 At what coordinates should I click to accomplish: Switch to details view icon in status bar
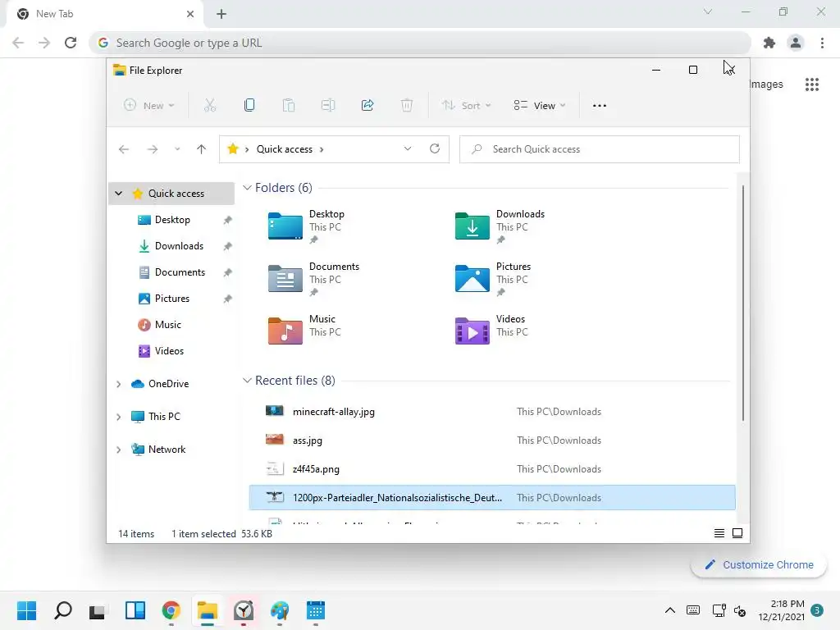pyautogui.click(x=719, y=533)
